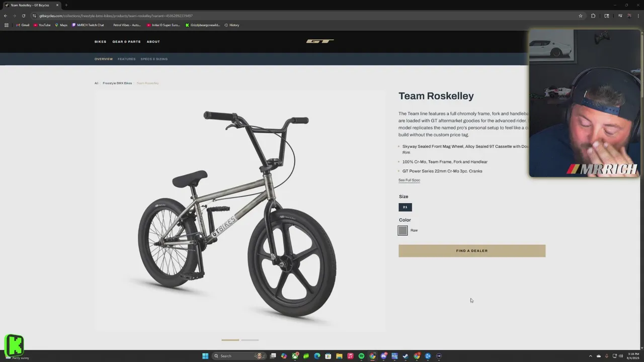Screen dimensions: 644x362
Task: Click the green K Kick overlay icon
Action: (14, 345)
